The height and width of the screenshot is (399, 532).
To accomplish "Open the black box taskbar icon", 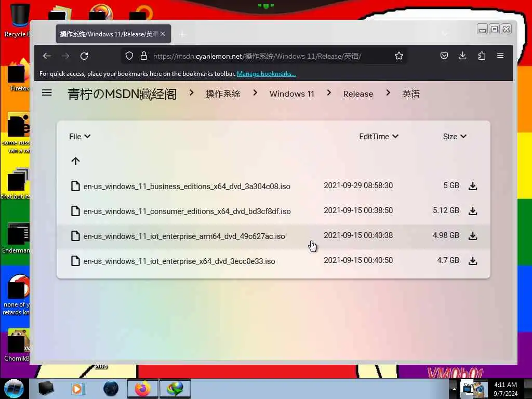I will click(x=46, y=389).
